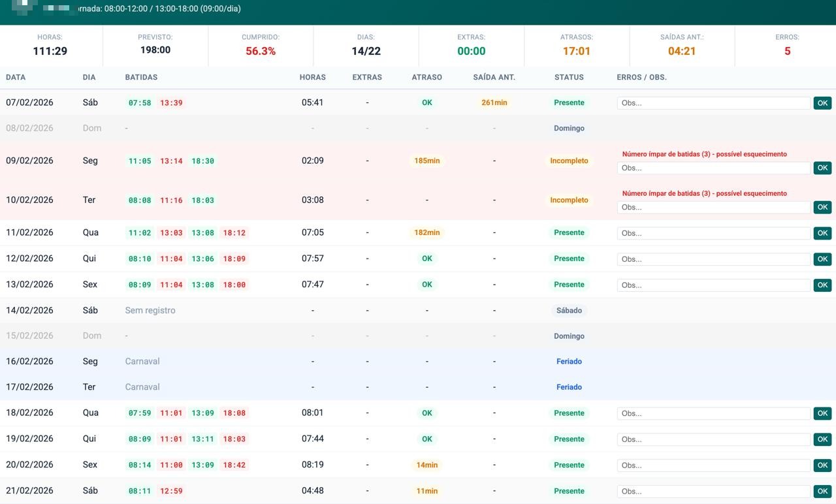Click the Obs input for 21/02/2026
The width and height of the screenshot is (836, 504).
[x=714, y=491]
